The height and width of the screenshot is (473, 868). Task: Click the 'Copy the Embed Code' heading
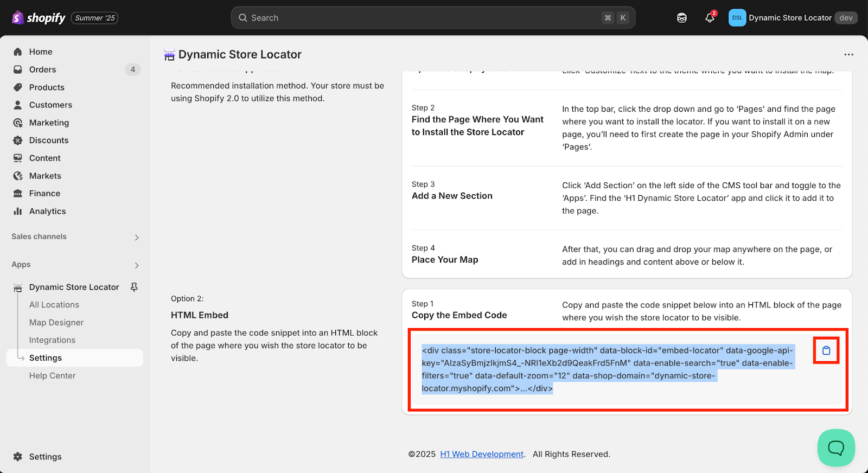[459, 315]
